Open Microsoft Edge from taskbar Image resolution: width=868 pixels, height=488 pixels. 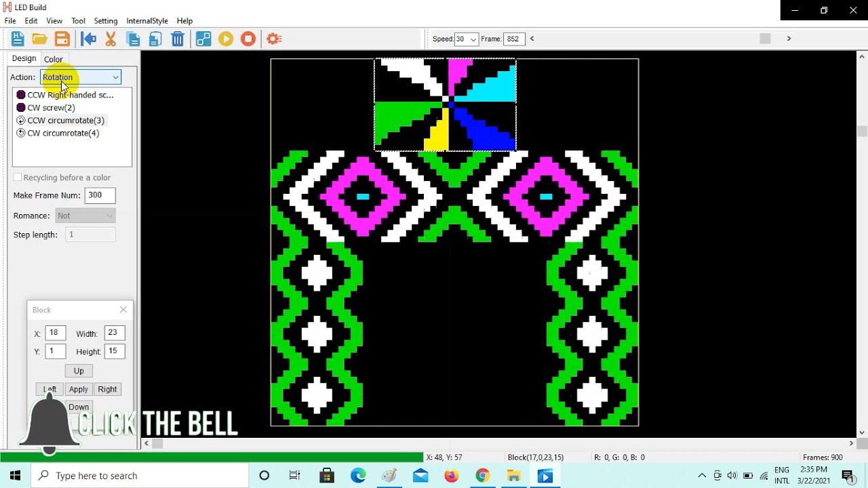(x=358, y=476)
